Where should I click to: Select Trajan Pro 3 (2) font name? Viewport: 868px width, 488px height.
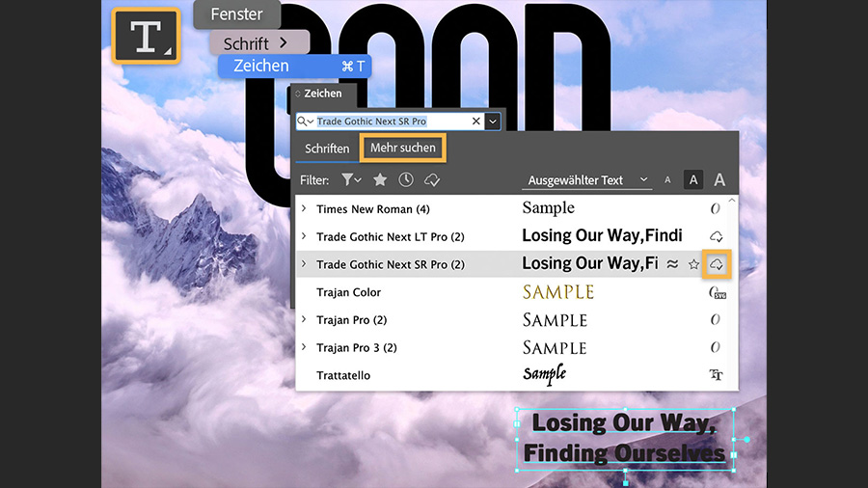[x=357, y=347]
